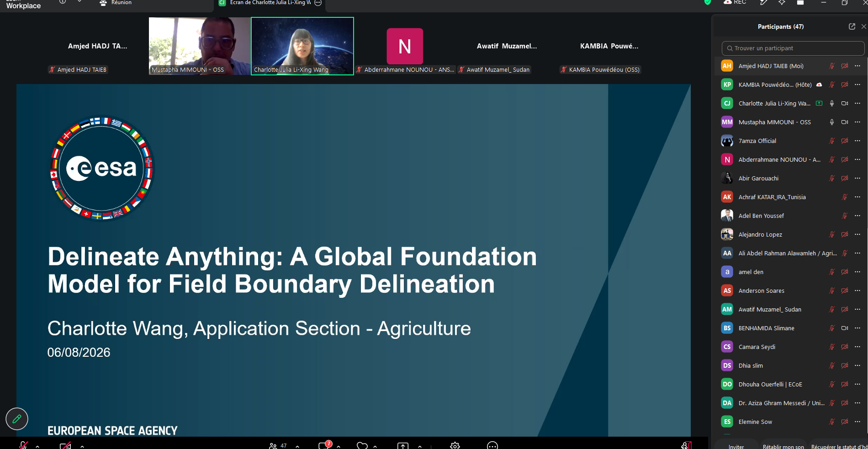Open more options for Amjed HADJ TAIEB
This screenshot has width=868, height=449.
[857, 66]
